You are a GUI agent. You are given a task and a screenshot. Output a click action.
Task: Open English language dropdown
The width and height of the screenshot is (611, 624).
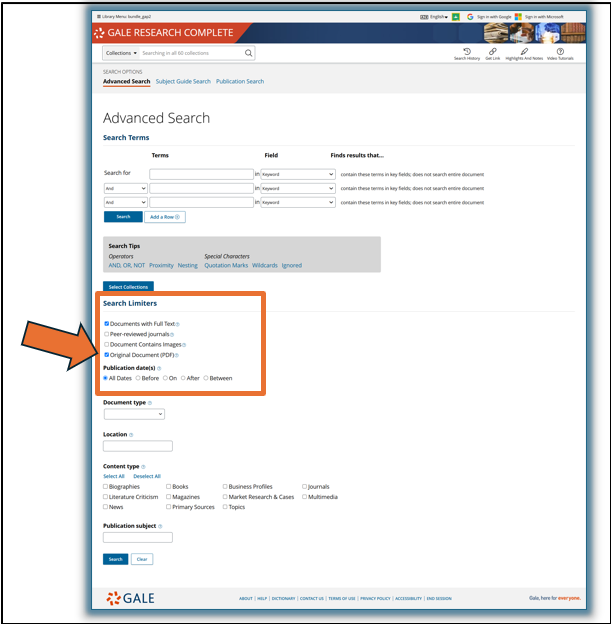[x=434, y=17]
